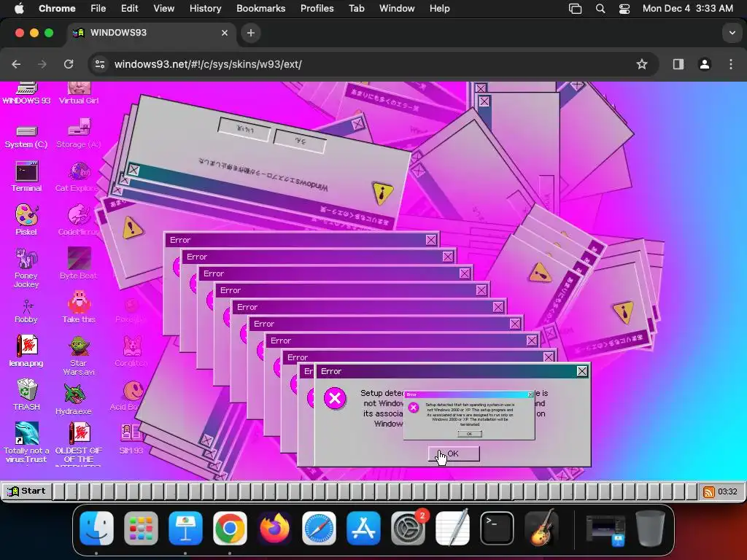Open the Profiles menu
The width and height of the screenshot is (747, 560).
(317, 9)
